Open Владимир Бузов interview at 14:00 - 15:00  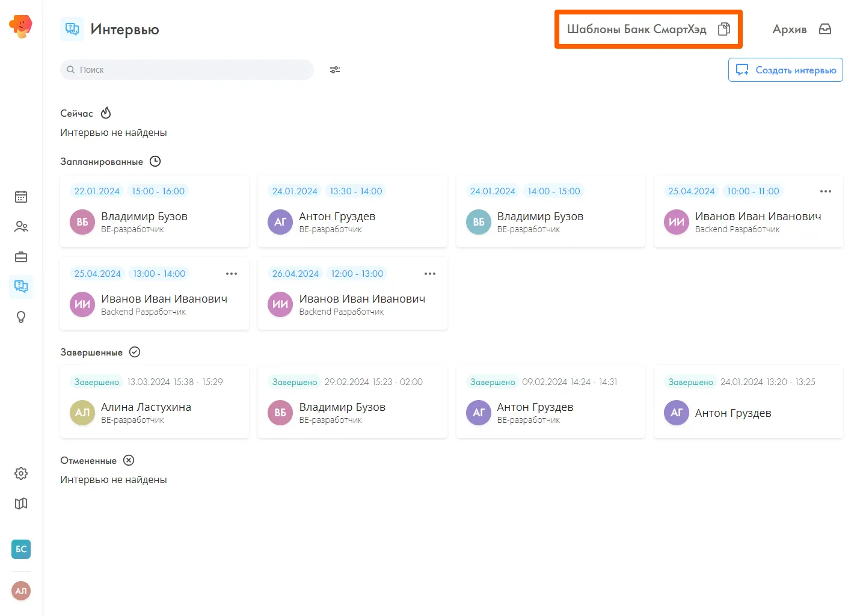click(x=551, y=211)
